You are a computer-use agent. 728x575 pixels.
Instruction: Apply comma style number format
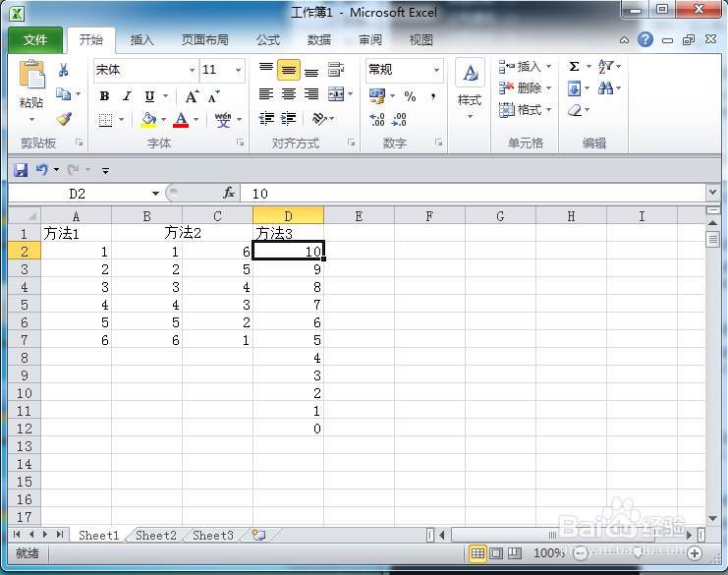432,96
